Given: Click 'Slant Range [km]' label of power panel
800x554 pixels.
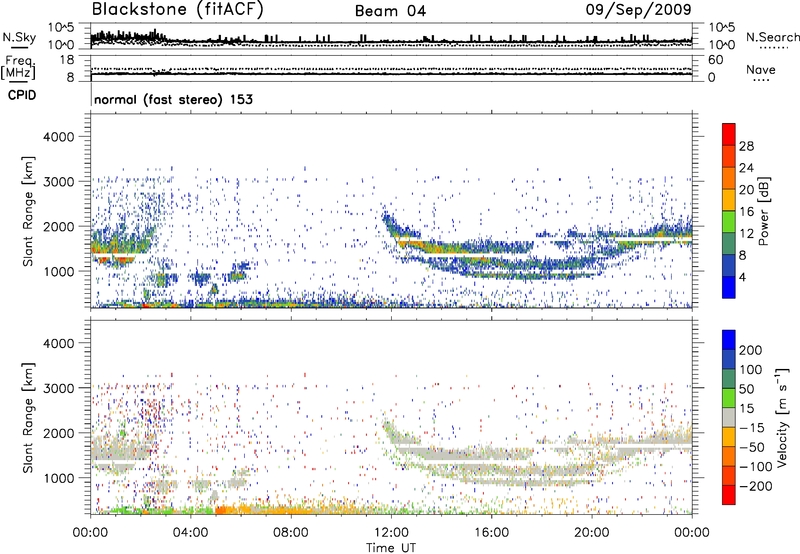Looking at the screenshot, I should [x=28, y=211].
